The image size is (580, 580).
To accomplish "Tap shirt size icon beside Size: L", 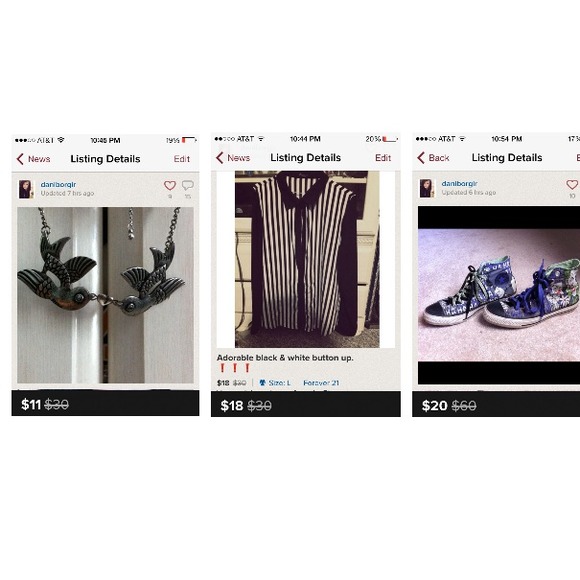I will point(262,382).
